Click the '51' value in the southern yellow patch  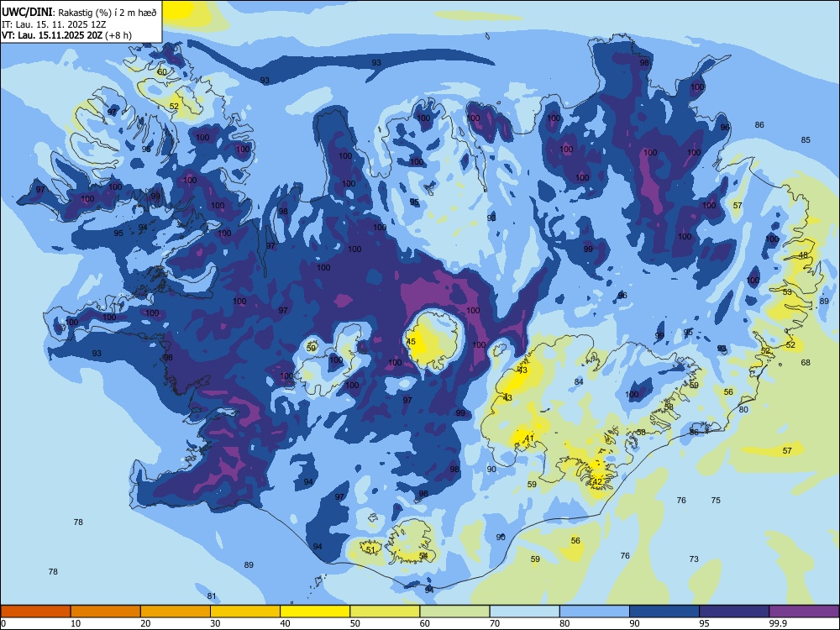pyautogui.click(x=370, y=549)
